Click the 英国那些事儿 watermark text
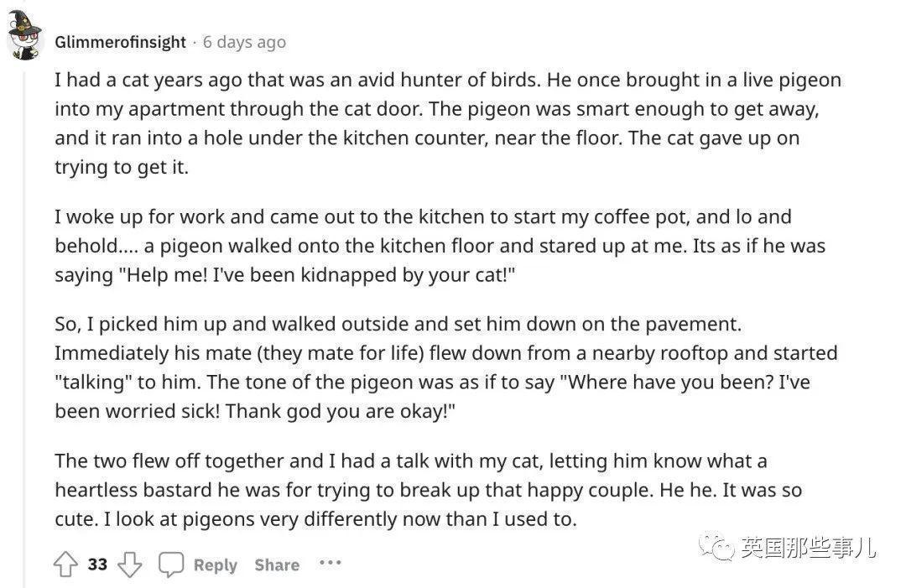The width and height of the screenshot is (906, 588). [x=808, y=546]
